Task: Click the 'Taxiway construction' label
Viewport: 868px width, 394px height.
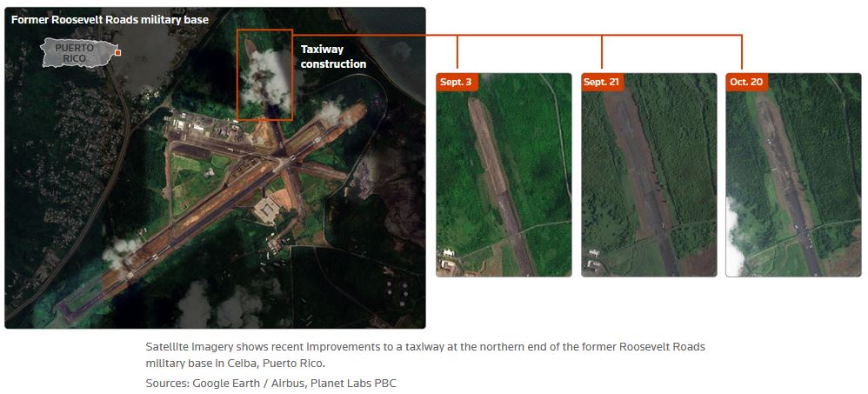Action: tap(333, 57)
